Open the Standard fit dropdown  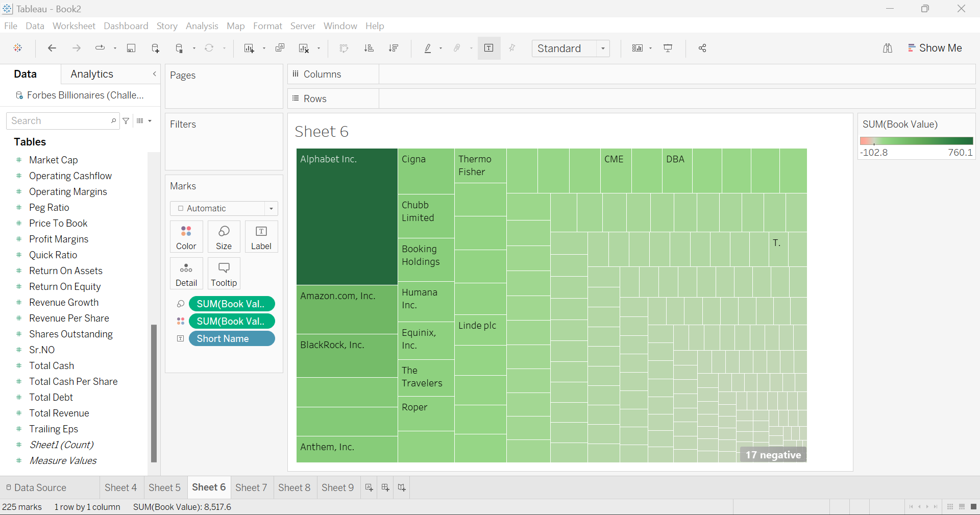(x=571, y=48)
